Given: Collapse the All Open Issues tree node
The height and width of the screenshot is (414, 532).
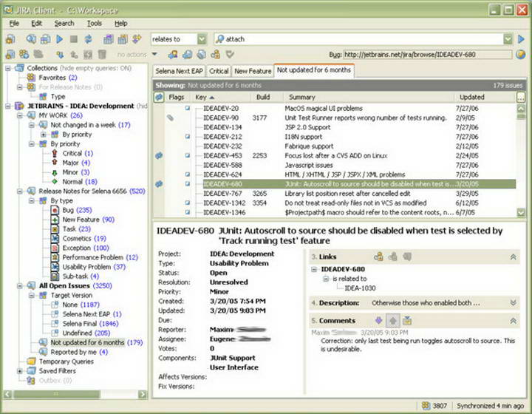Looking at the screenshot, I should (20, 285).
